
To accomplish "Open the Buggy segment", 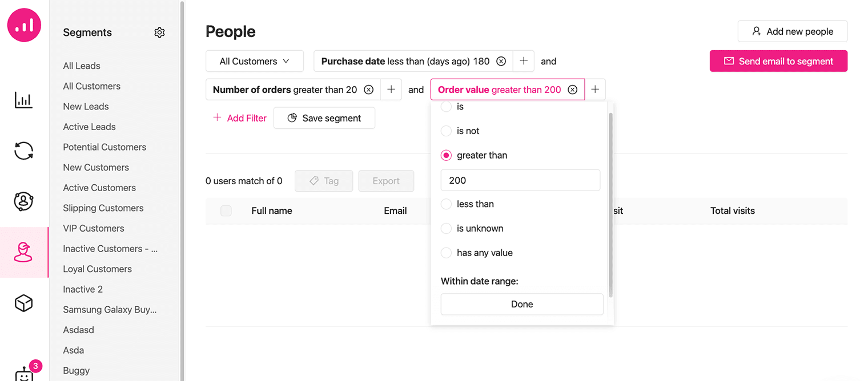I will coord(77,371).
